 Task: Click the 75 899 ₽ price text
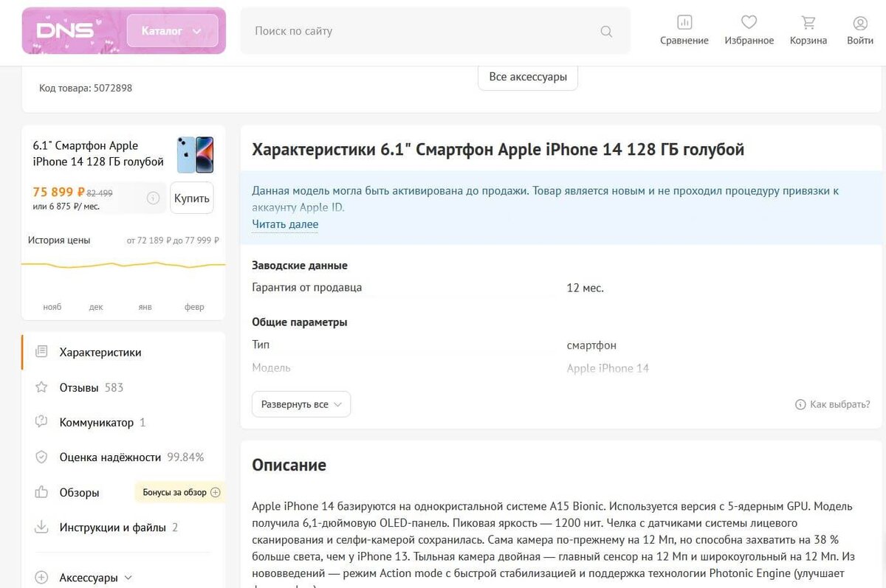(x=58, y=192)
